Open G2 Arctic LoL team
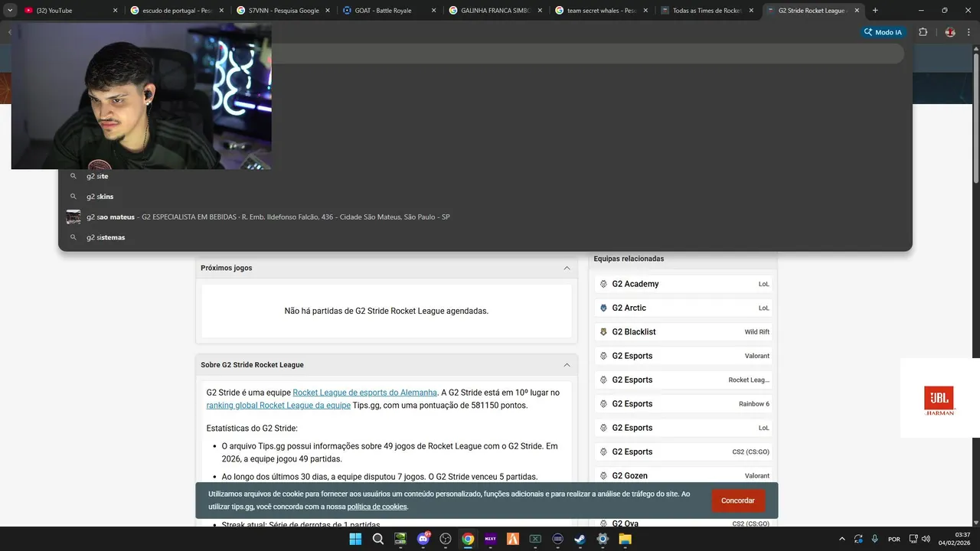This screenshot has width=980, height=551. [684, 308]
